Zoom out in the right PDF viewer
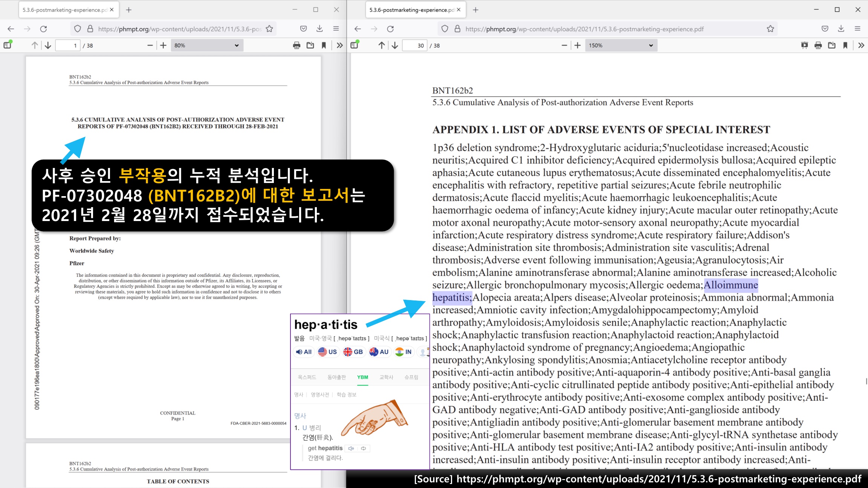Viewport: 868px width, 488px height. pyautogui.click(x=564, y=45)
